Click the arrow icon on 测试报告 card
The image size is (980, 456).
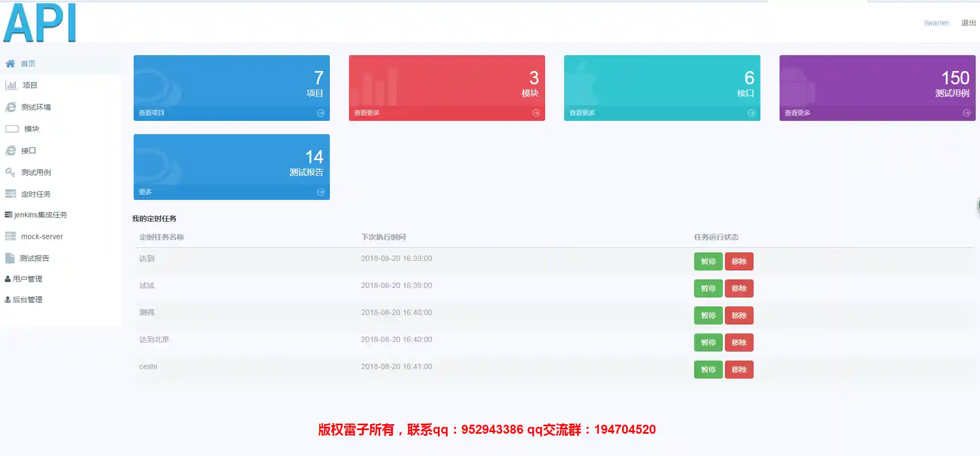tap(321, 192)
